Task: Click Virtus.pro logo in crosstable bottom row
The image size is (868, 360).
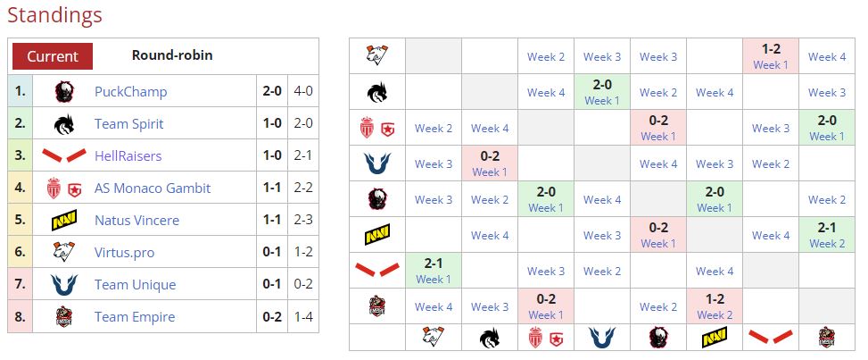Action: click(x=434, y=337)
